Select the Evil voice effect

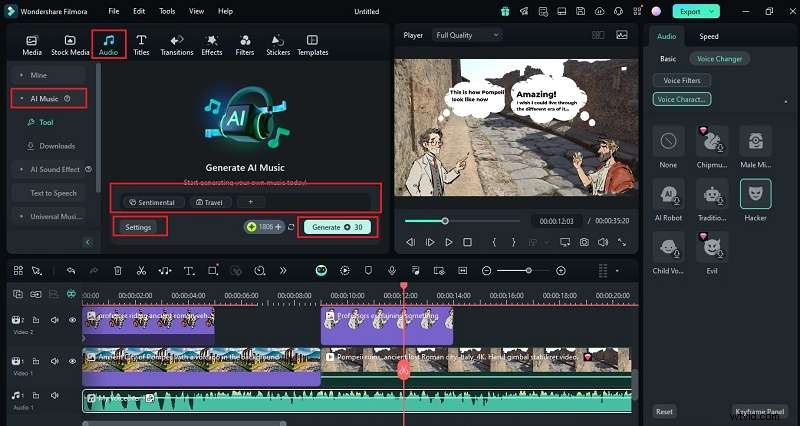712,253
